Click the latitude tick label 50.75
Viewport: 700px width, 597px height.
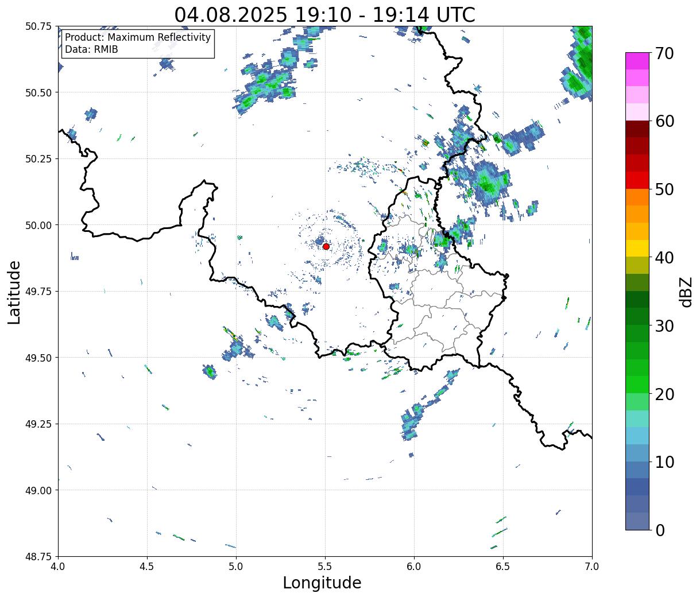[38, 26]
